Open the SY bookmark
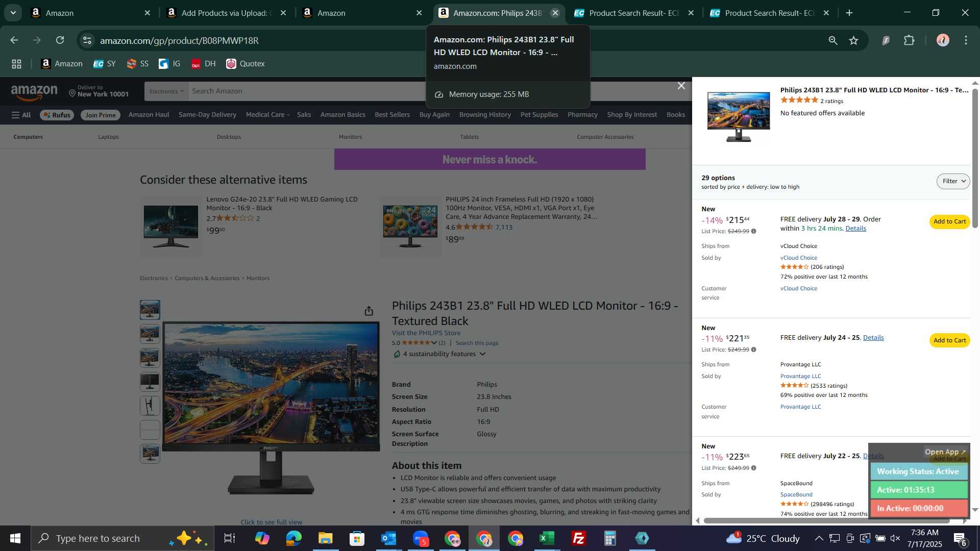 pos(105,64)
